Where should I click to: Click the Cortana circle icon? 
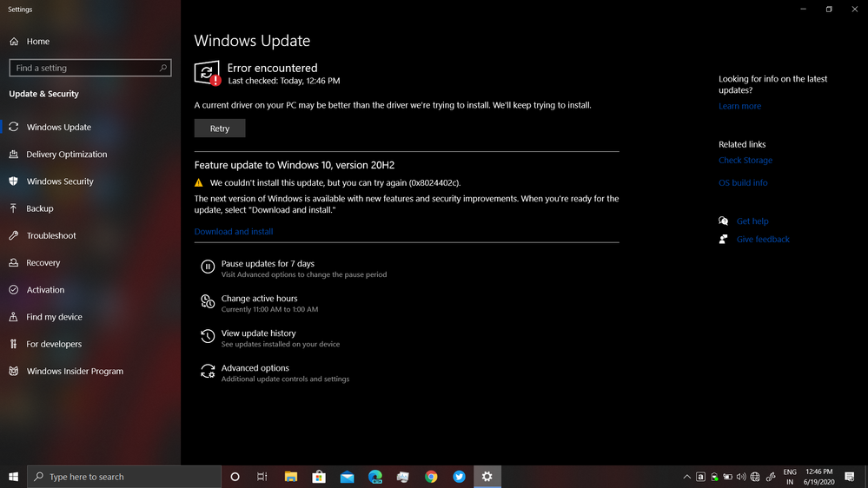[235, 477]
